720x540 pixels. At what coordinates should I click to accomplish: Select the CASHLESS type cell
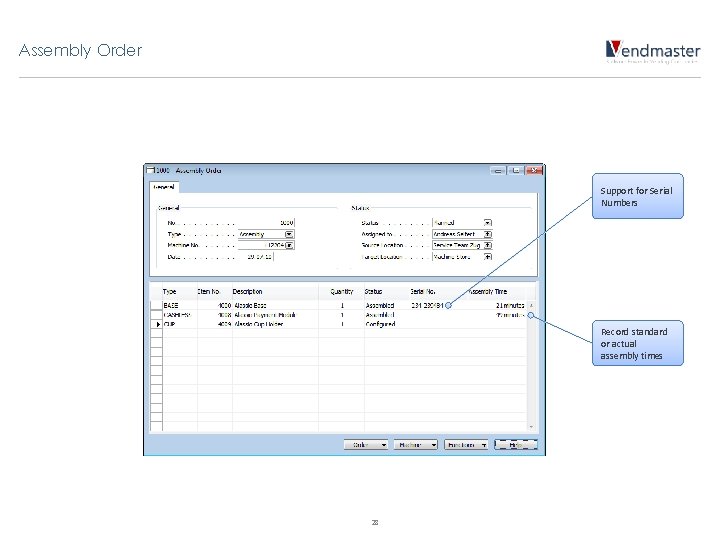click(180, 315)
